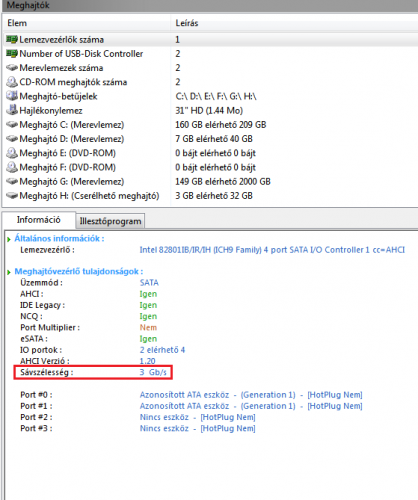Click the eSATA Igen value
This screenshot has height=500, width=418.
148,339
